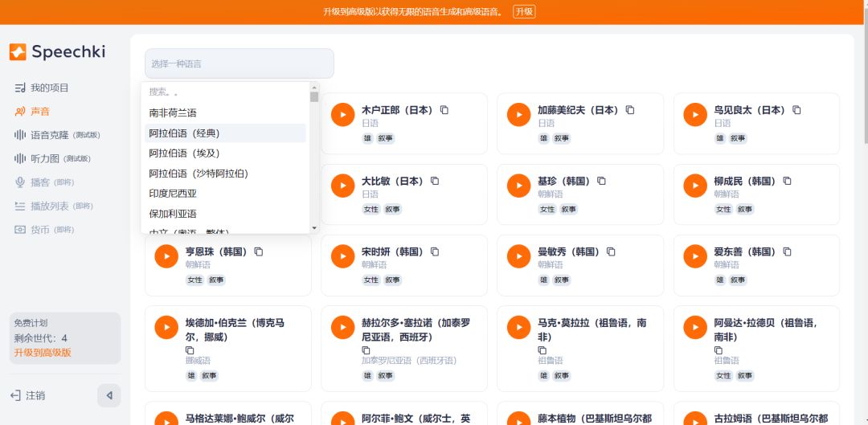
Task: Copy icon next to 曼敏秀（韩国）
Action: [611, 251]
